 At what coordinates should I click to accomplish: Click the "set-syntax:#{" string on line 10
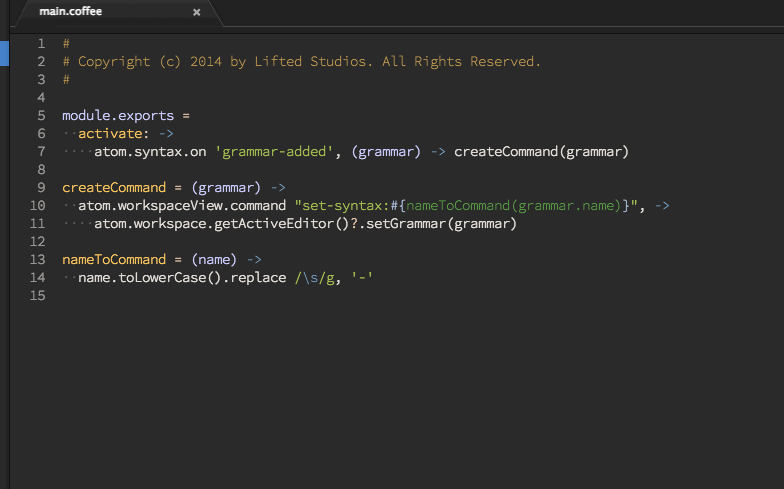[x=350, y=206]
